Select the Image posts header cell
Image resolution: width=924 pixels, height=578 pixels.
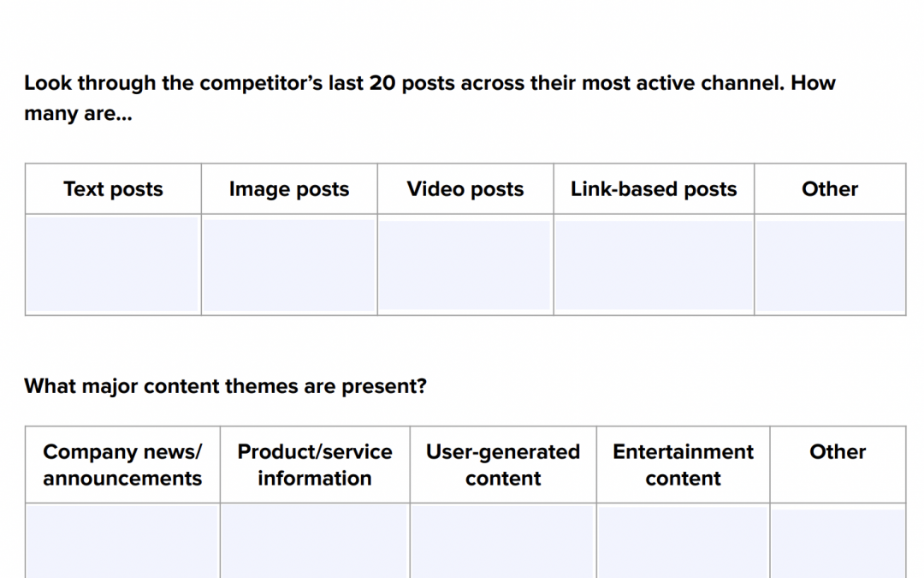(289, 189)
